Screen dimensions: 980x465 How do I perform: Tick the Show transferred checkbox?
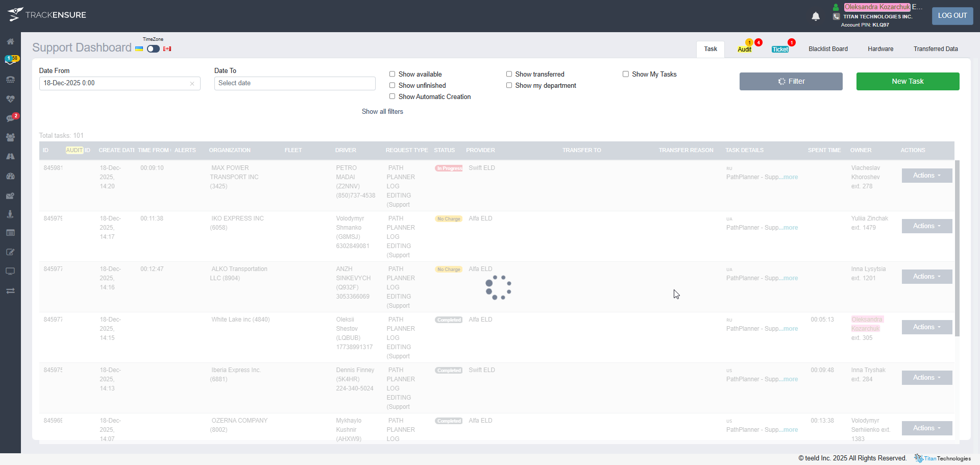pyautogui.click(x=509, y=74)
